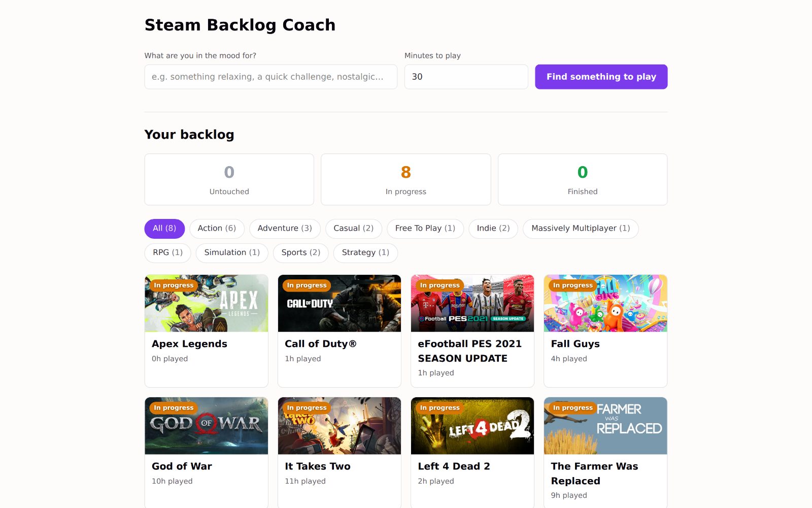812x508 pixels.
Task: Click '10h played' under God of War
Action: click(x=172, y=481)
